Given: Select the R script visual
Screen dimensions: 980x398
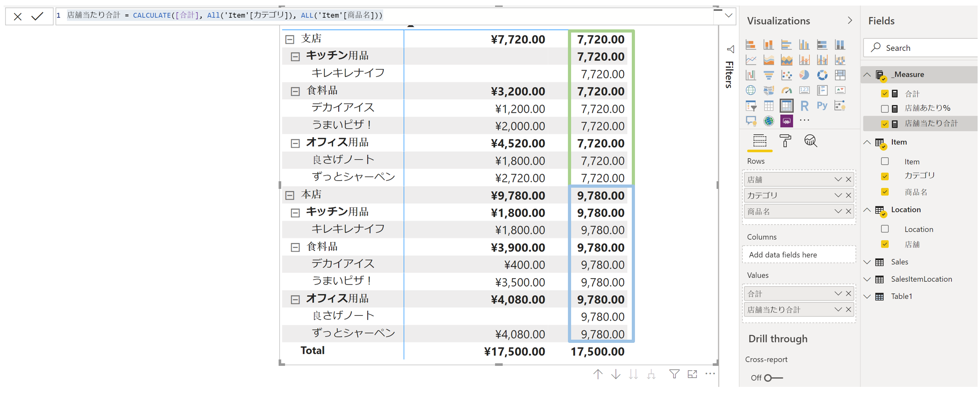Looking at the screenshot, I should tap(804, 106).
